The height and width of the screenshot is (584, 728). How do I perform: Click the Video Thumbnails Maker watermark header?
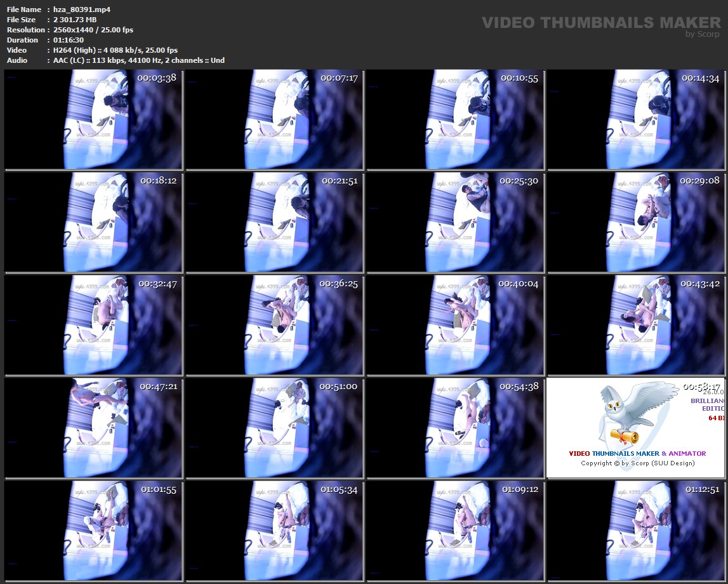coord(600,23)
